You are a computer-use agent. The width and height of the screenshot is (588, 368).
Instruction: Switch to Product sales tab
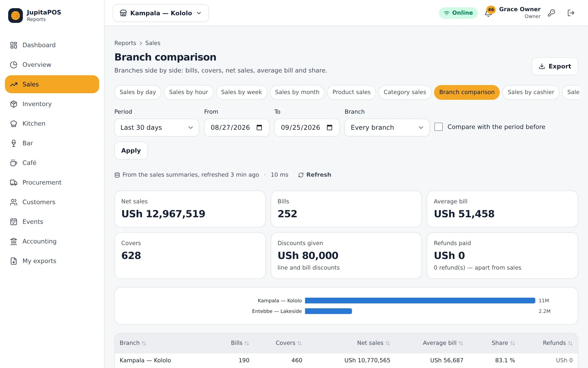pyautogui.click(x=351, y=92)
